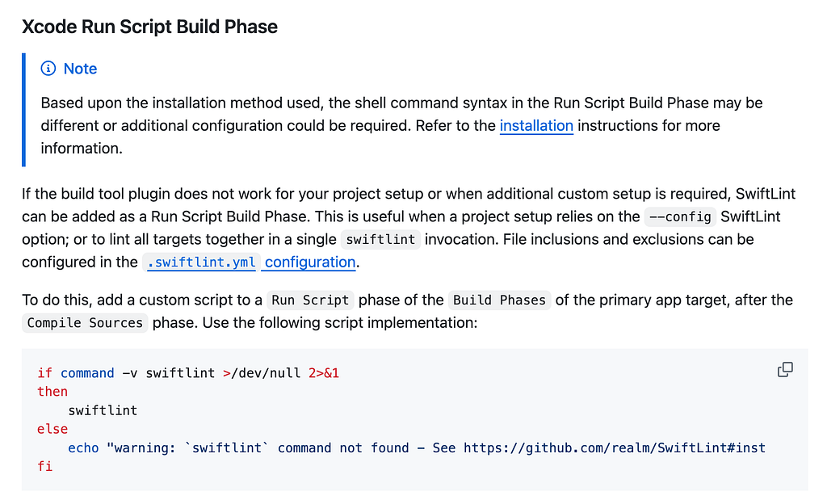Follow the configuration hyperlink
827x504 pixels.
pyautogui.click(x=309, y=262)
